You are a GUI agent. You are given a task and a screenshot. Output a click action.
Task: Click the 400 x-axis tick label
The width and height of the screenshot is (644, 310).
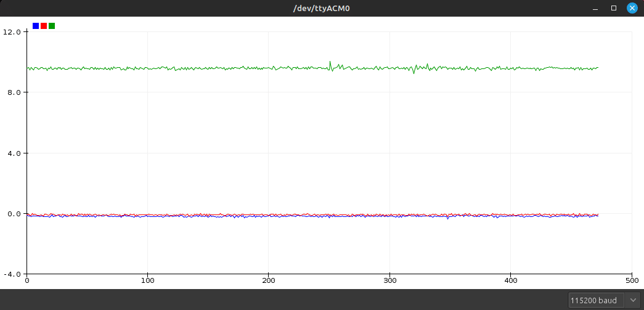click(510, 281)
